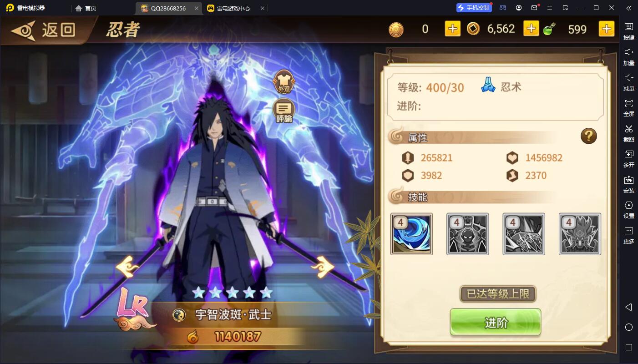638x364 pixels.
Task: Click the green 进阶 advance button
Action: click(x=495, y=322)
